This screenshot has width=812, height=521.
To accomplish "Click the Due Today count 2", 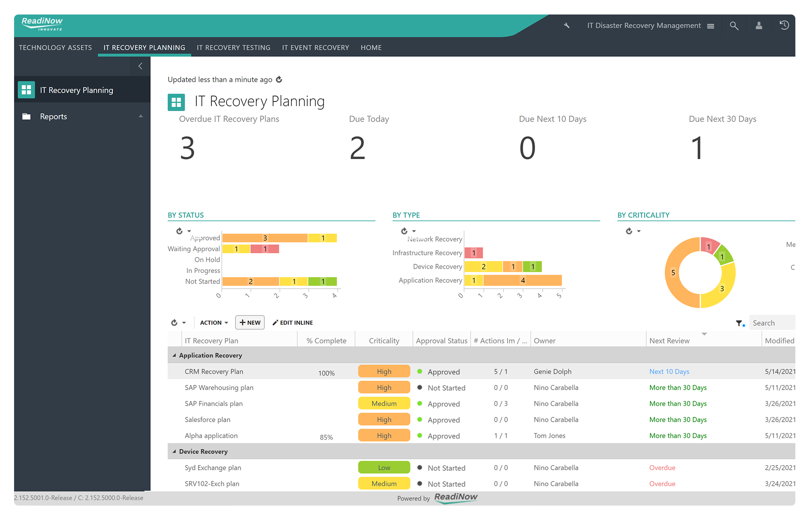I will 357,148.
